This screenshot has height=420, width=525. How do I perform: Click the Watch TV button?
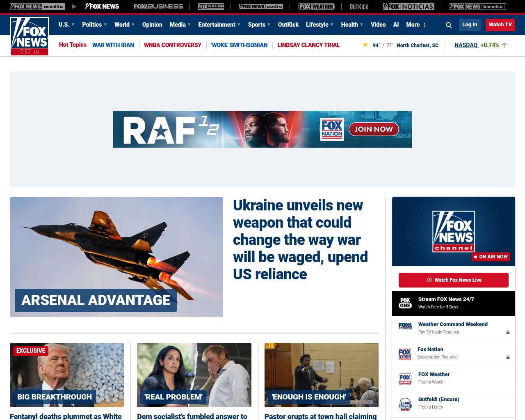(x=500, y=25)
